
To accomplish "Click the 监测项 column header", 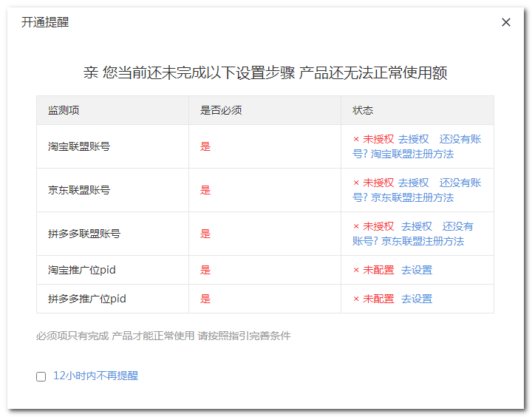I will click(112, 110).
